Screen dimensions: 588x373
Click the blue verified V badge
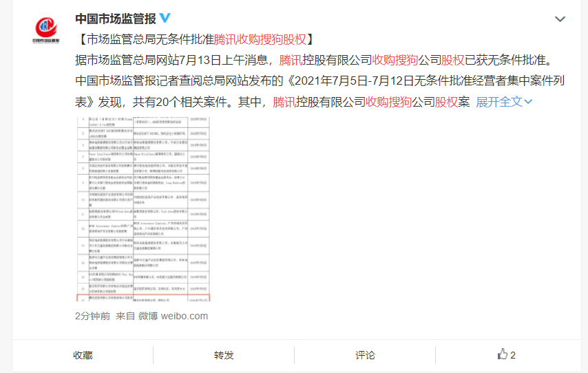[x=165, y=18]
